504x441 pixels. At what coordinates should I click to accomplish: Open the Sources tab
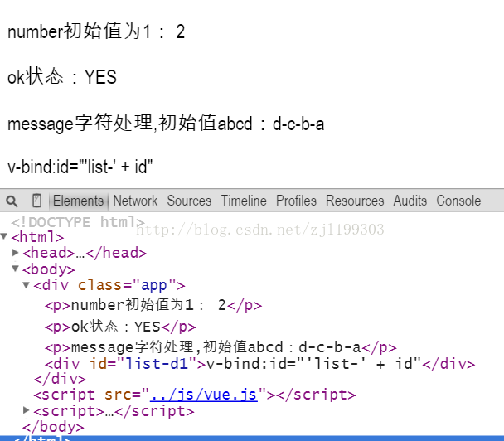coord(189,201)
